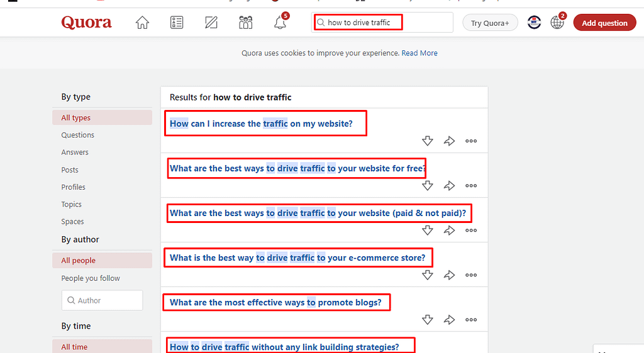Open more options for e-commerce store question

(x=471, y=275)
